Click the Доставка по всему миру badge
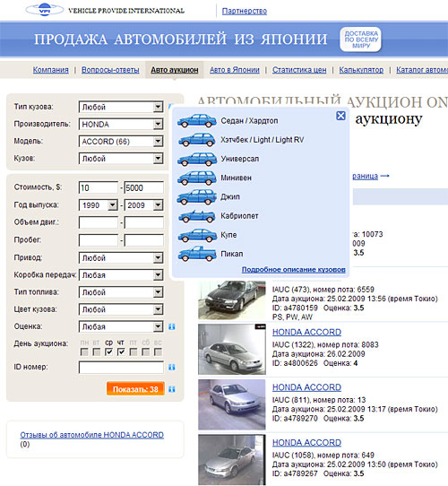 click(360, 39)
